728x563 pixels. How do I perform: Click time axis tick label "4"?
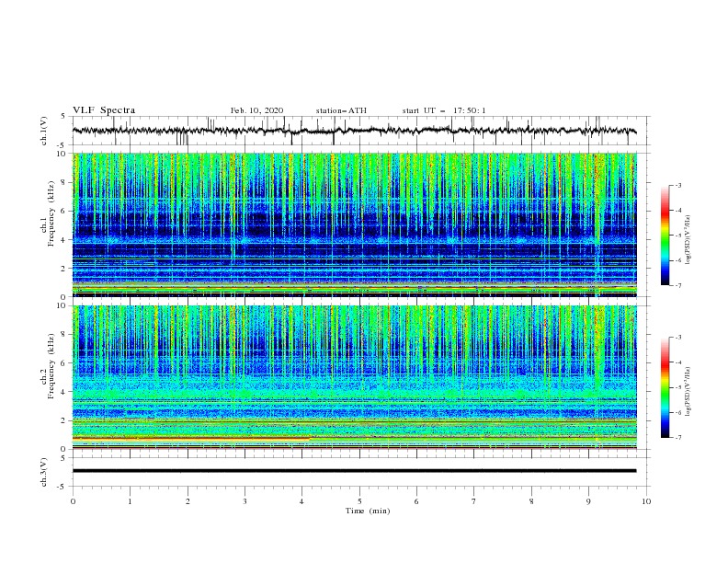click(x=302, y=501)
